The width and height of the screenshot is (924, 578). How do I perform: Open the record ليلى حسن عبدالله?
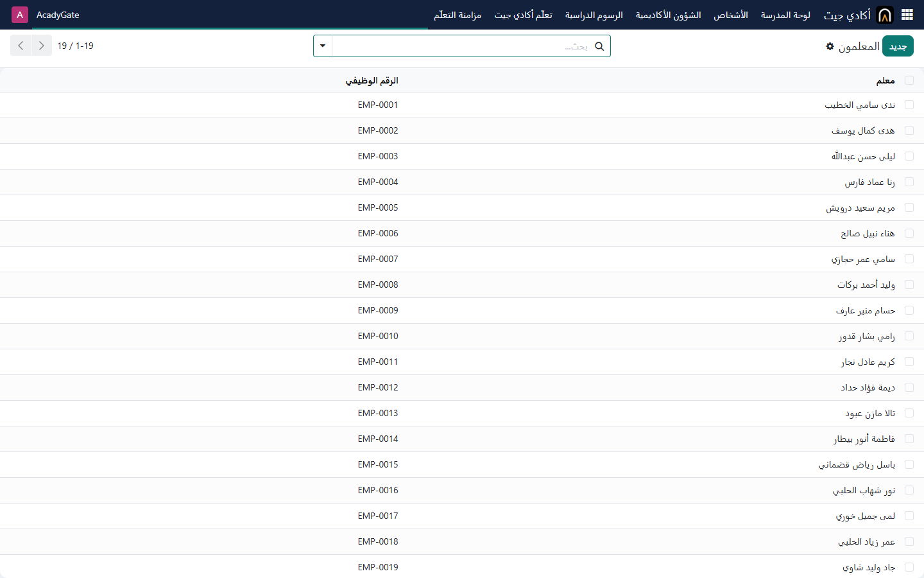click(863, 156)
